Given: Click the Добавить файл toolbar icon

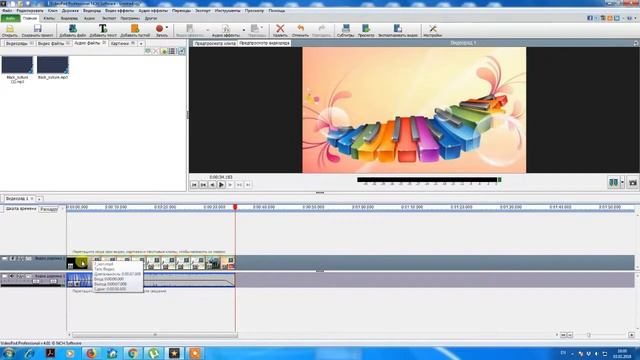Looking at the screenshot, I should click(x=73, y=30).
